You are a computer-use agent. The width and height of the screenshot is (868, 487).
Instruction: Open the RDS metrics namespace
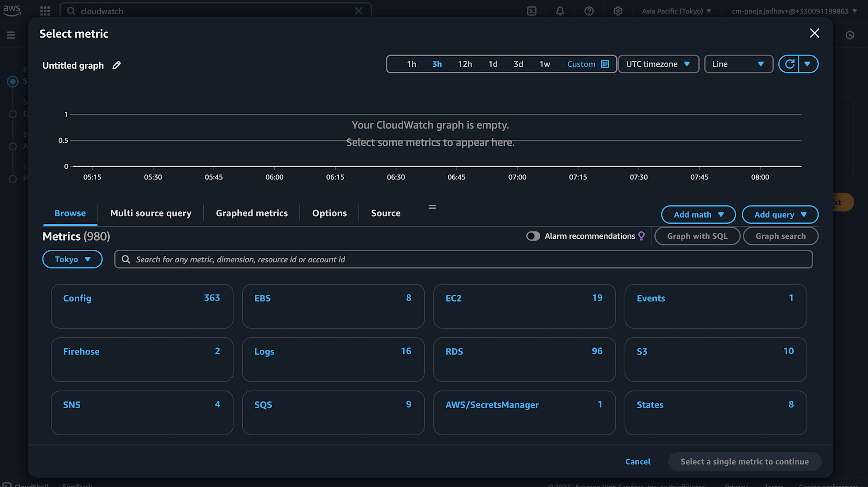click(x=524, y=360)
